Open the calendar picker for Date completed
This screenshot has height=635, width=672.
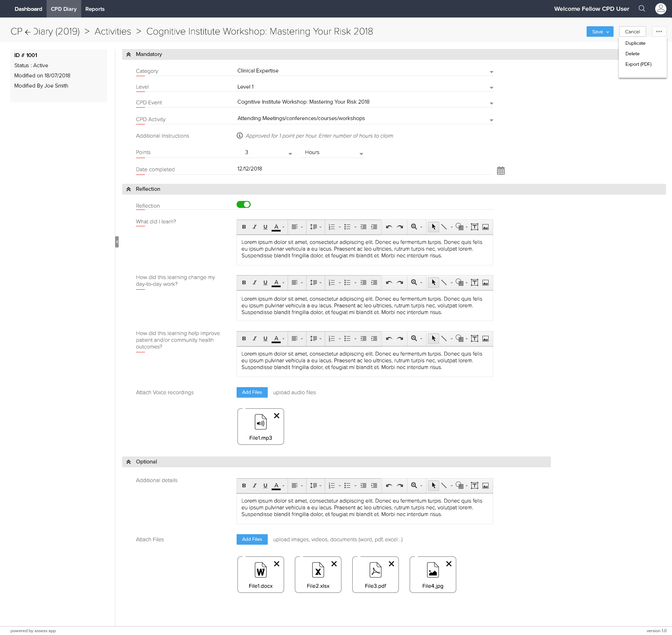point(500,170)
